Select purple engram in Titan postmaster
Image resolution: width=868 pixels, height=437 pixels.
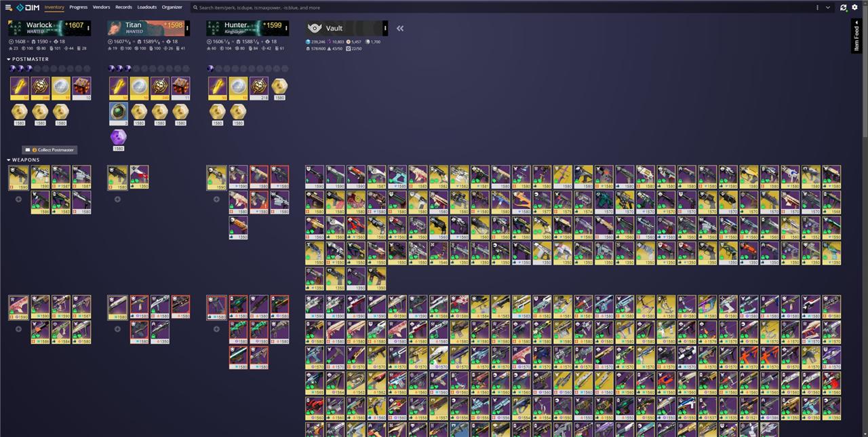tap(119, 138)
